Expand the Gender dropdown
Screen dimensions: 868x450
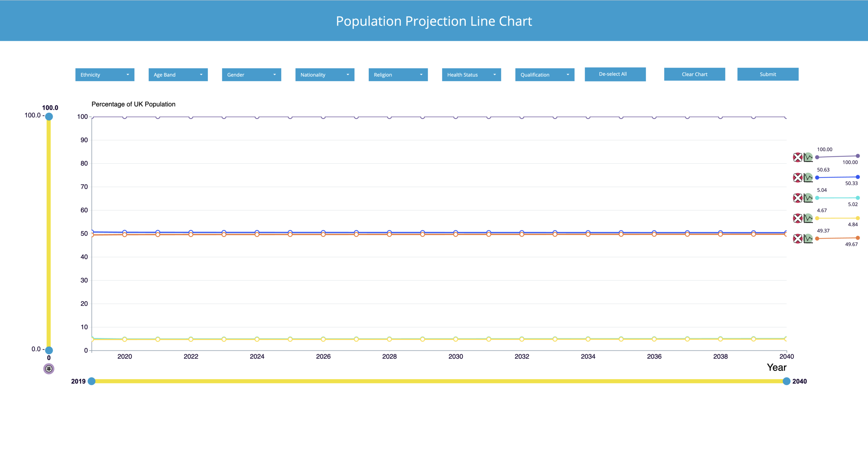251,75
